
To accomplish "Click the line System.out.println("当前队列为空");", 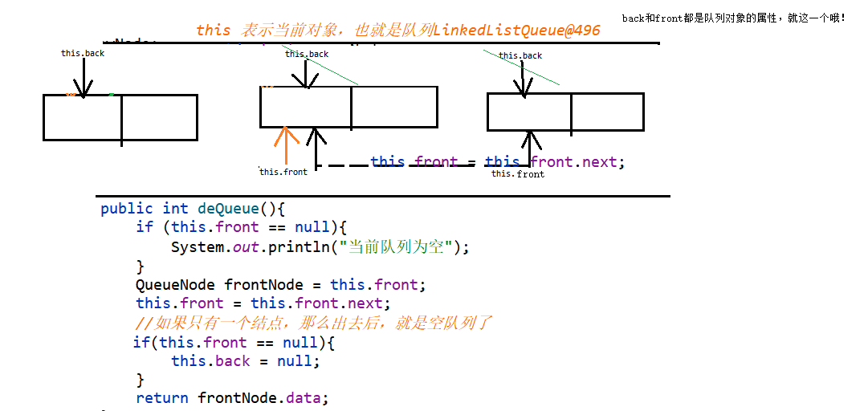I will pos(320,246).
